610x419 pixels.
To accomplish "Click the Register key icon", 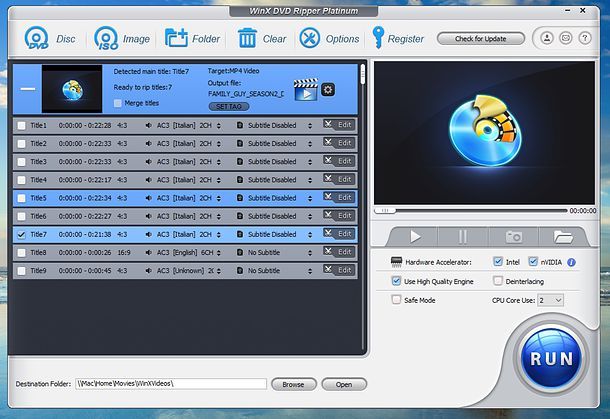I will pyautogui.click(x=378, y=38).
